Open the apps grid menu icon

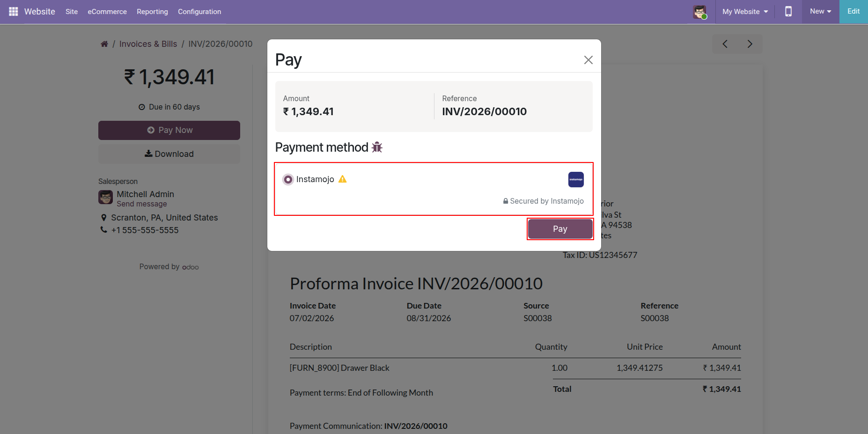(13, 11)
